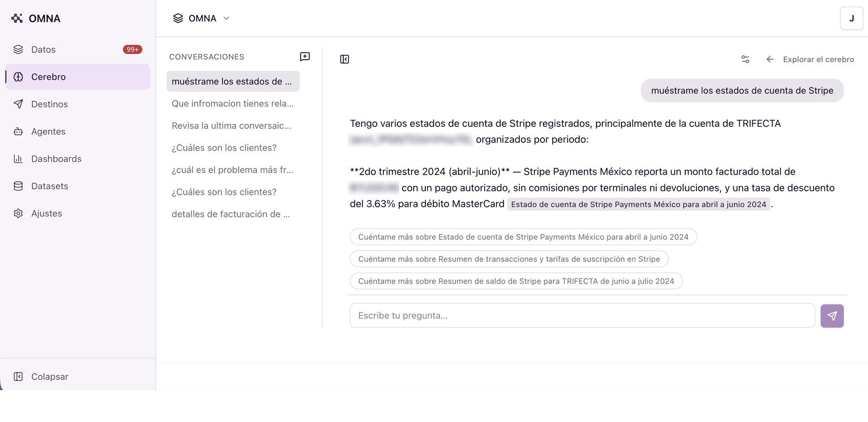Focus the Escribe tu pregunta input field
Viewport: 868px width, 422px height.
pyautogui.click(x=582, y=315)
